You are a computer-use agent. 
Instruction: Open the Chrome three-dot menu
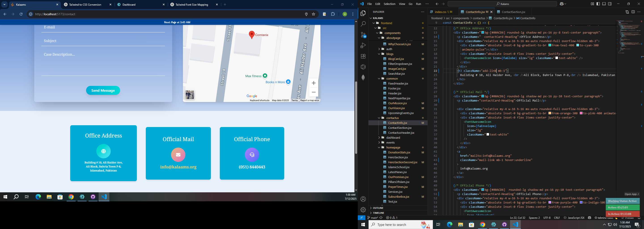click(353, 14)
